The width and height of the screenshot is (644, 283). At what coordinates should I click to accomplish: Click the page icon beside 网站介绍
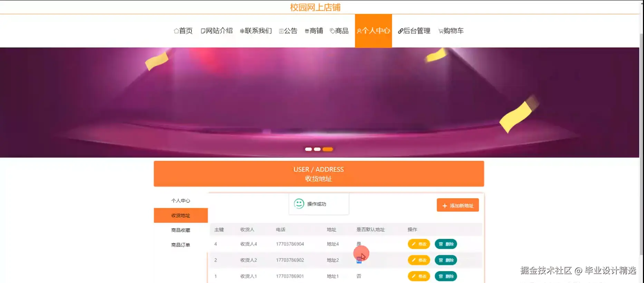[x=203, y=31]
